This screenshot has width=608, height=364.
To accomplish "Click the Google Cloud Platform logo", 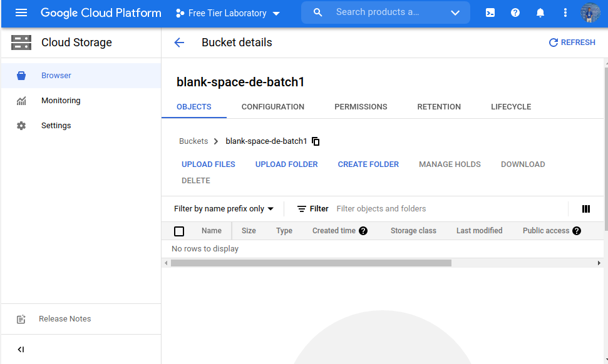I will point(101,13).
